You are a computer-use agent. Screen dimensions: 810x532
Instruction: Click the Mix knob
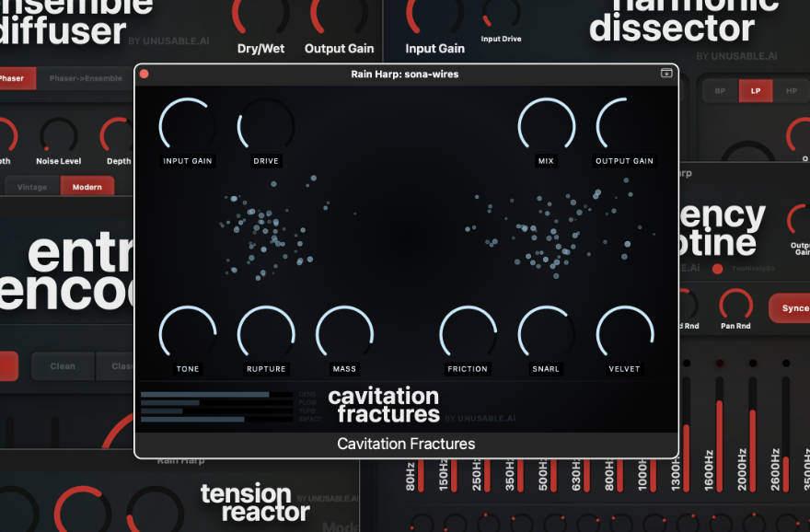(x=547, y=125)
